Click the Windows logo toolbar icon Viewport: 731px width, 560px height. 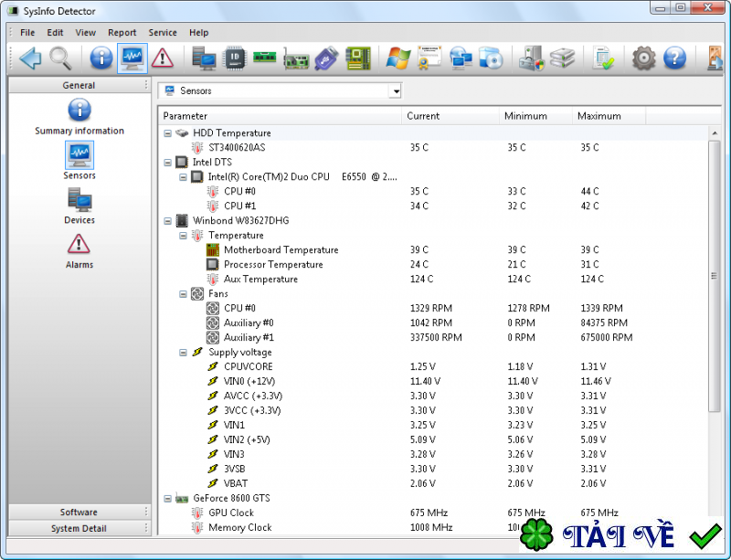pos(397,58)
